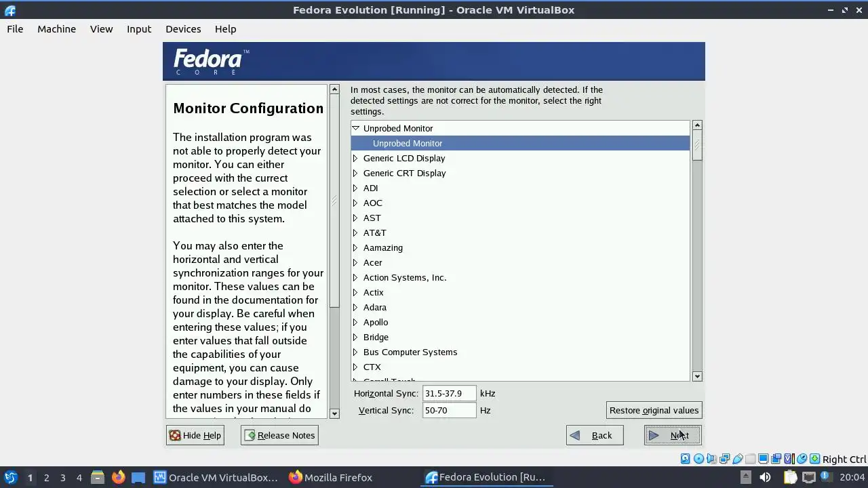Click the keyboard capture green arrow icon
The width and height of the screenshot is (868, 488).
coord(814,459)
